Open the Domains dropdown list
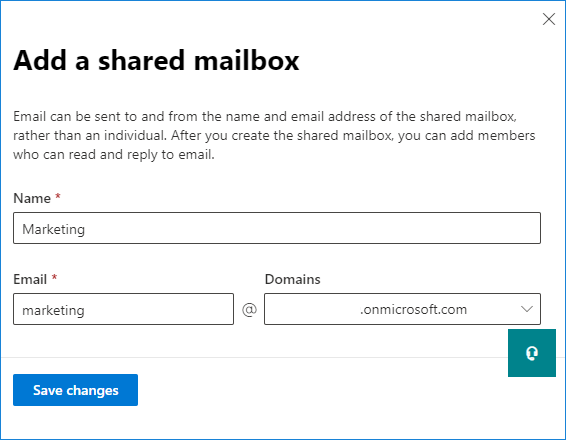566x440 pixels. pos(402,309)
